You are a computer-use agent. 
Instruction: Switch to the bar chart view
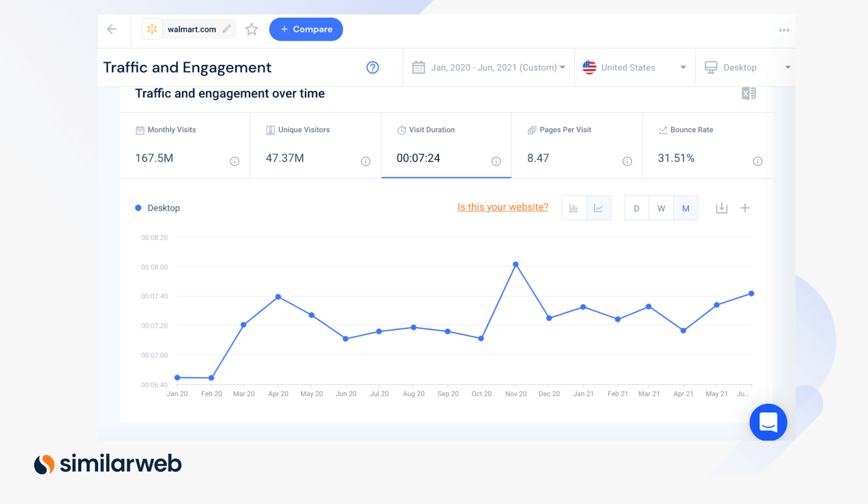pos(574,208)
